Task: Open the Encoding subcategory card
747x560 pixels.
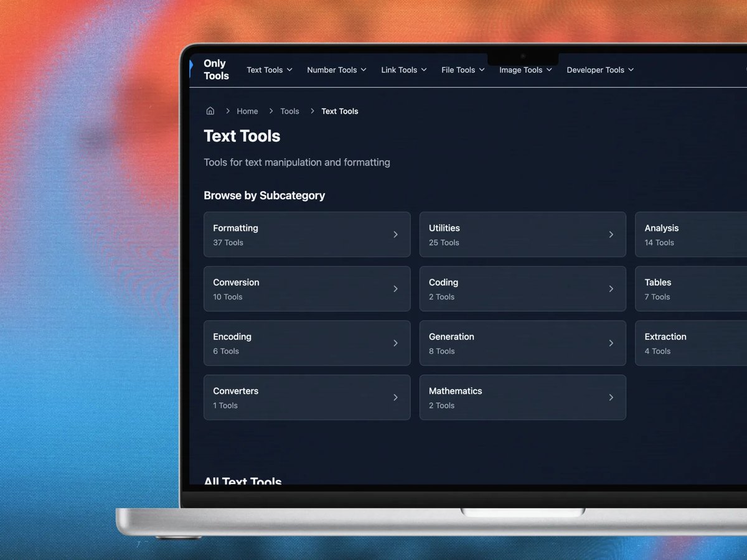Action: pyautogui.click(x=307, y=343)
